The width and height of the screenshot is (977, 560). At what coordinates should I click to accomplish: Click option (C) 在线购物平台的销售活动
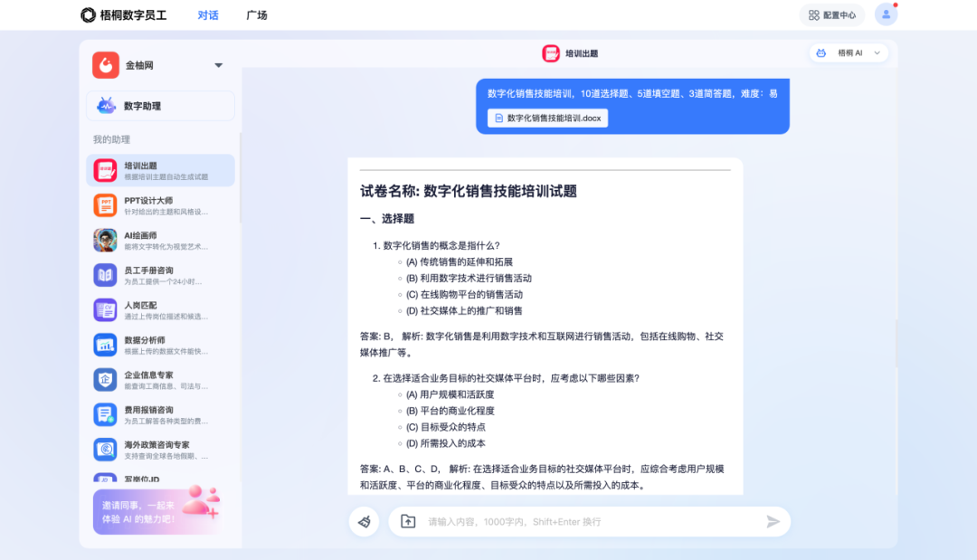(464, 295)
